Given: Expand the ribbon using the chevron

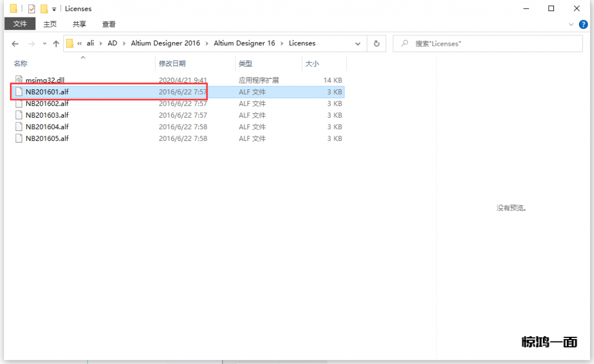Looking at the screenshot, I should point(571,24).
